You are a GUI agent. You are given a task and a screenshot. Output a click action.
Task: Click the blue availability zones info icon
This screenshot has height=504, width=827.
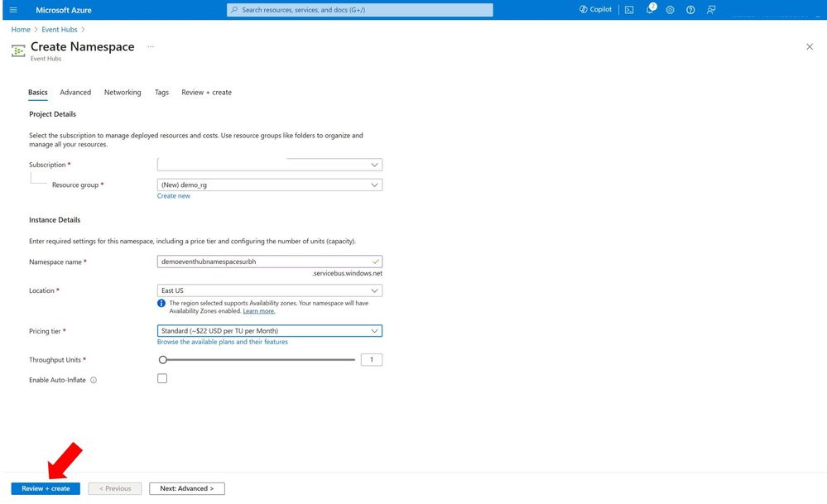click(x=161, y=304)
